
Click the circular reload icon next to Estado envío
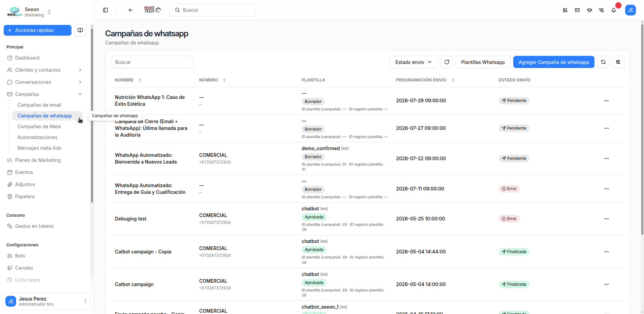pos(447,62)
